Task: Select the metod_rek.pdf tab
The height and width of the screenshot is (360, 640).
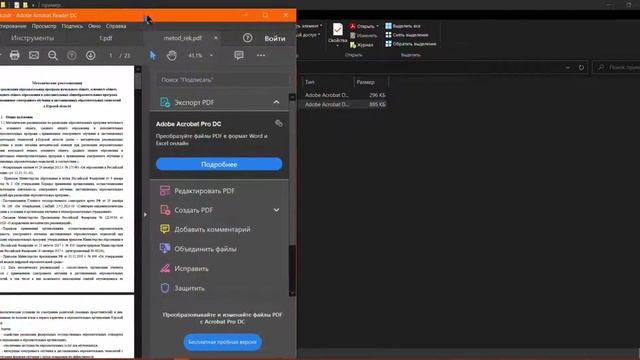Action: (x=182, y=38)
